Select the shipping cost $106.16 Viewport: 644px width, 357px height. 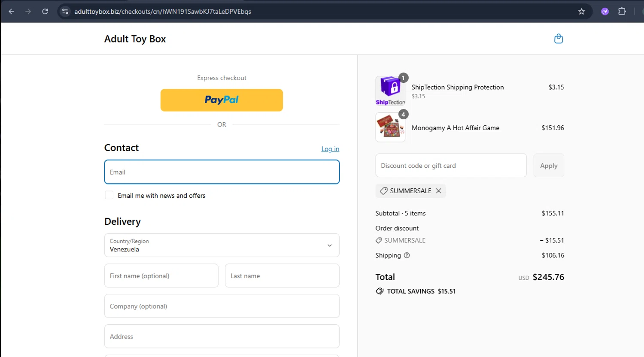point(553,255)
